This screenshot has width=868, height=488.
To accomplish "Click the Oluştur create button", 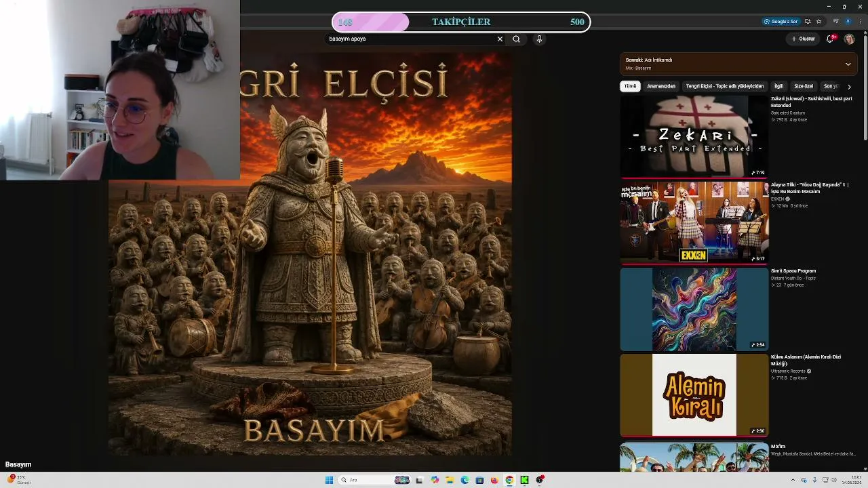I will [x=804, y=39].
